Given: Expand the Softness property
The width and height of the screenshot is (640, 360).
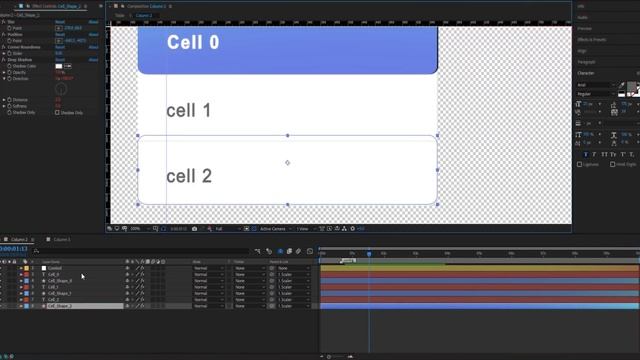Looking at the screenshot, I should coord(4,106).
